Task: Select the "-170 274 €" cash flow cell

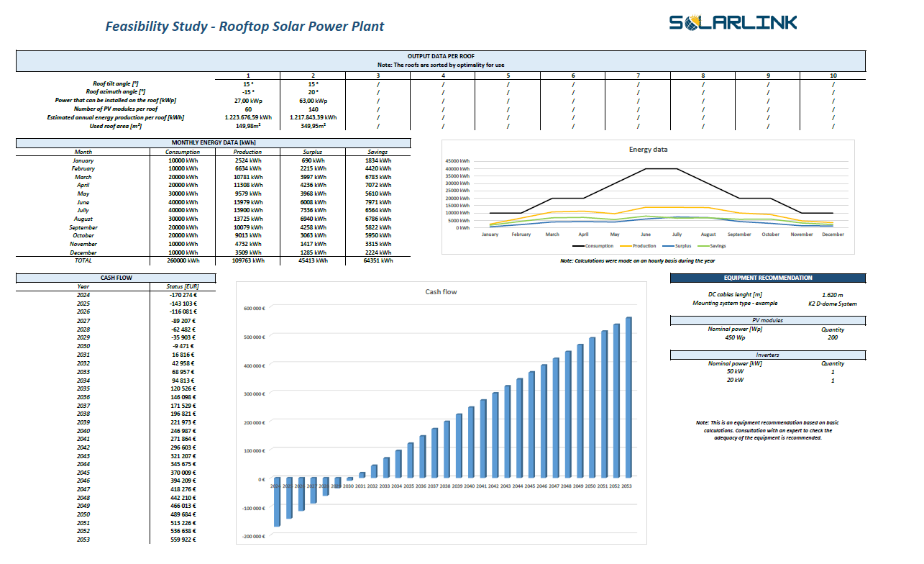Action: (183, 295)
